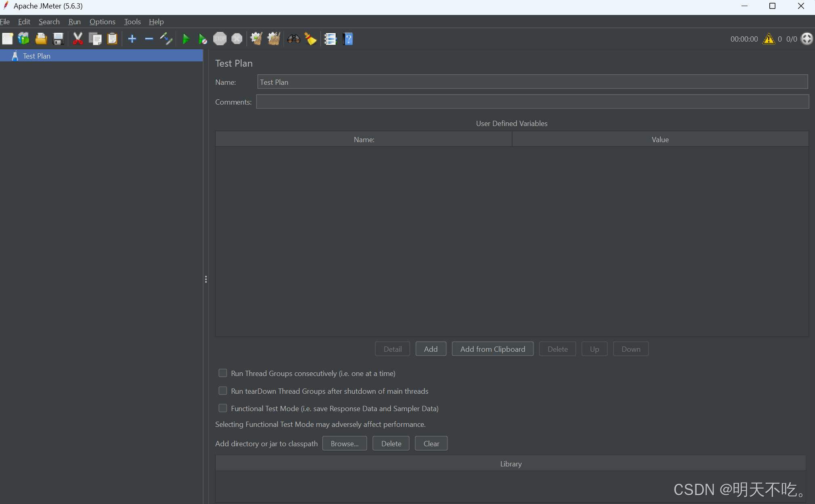Screen dimensions: 815x504
Task: Open the Options menu
Action: [103, 21]
